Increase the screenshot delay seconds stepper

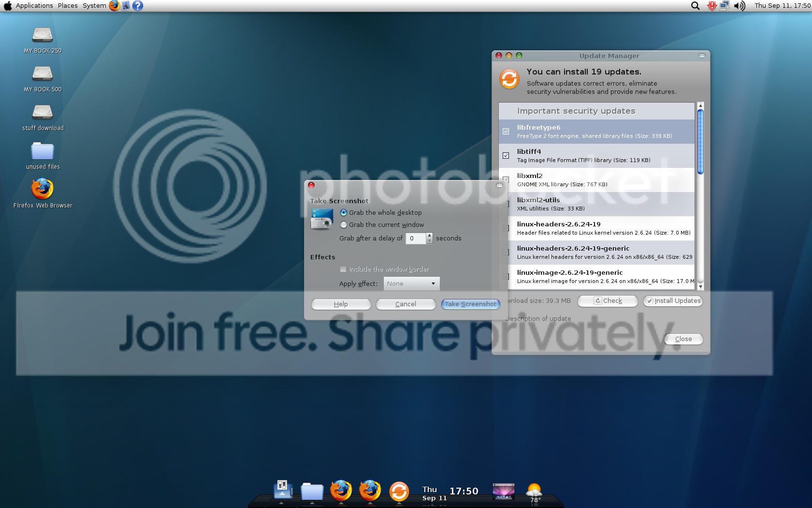tap(429, 236)
